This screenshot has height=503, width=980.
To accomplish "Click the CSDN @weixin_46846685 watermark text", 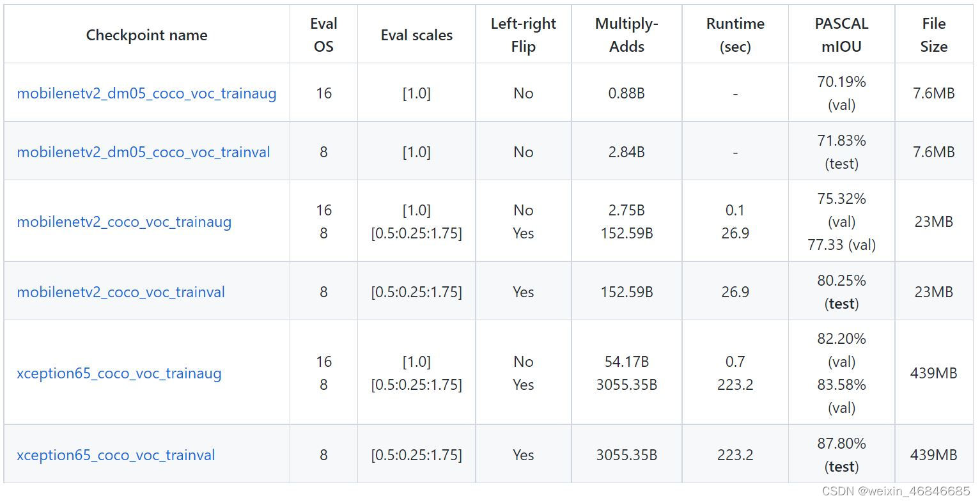I will point(896,491).
